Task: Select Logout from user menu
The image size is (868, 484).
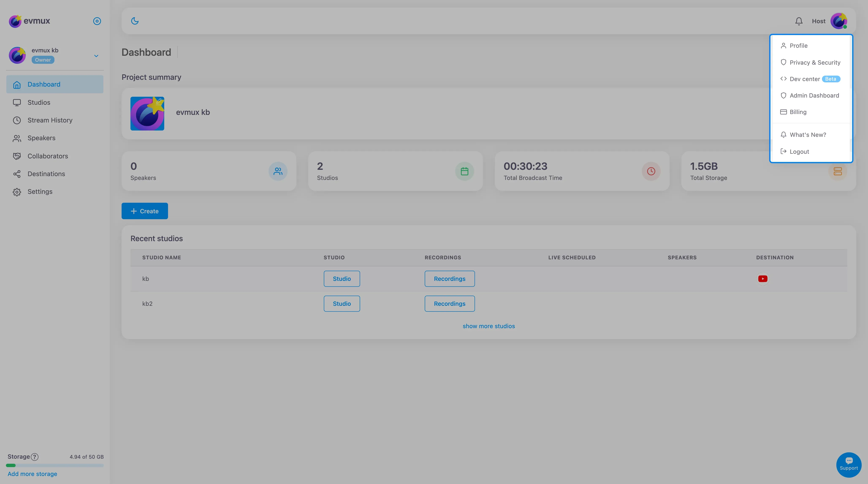Action: (x=811, y=152)
